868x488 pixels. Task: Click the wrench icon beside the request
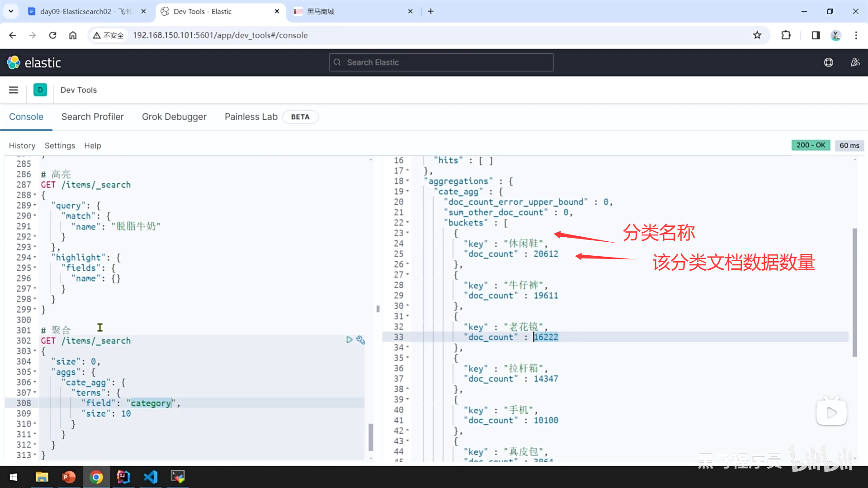(361, 340)
